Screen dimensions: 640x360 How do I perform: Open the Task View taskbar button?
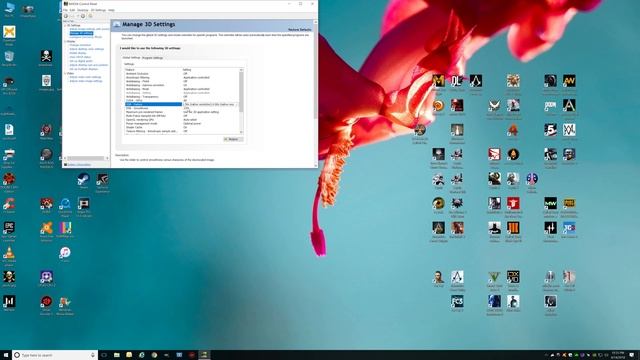(104, 355)
